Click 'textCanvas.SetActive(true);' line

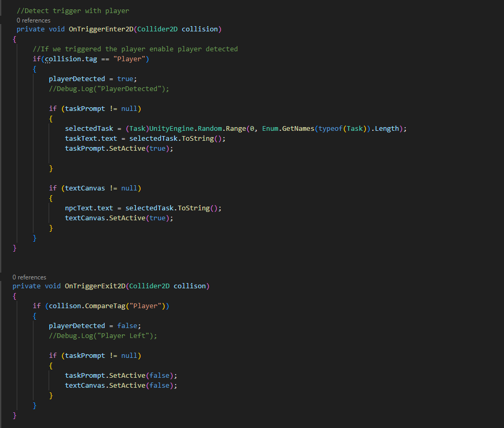click(119, 218)
